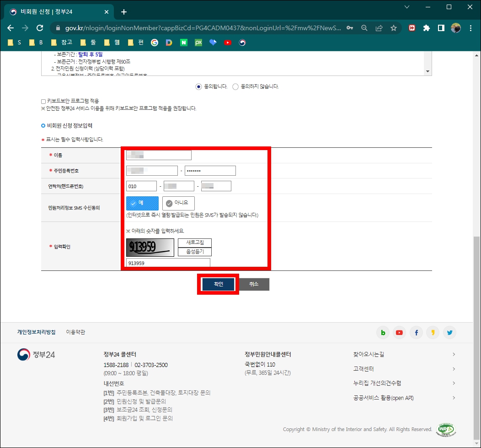Open the tab search chevron
481x448 pixels.
tap(407, 7)
